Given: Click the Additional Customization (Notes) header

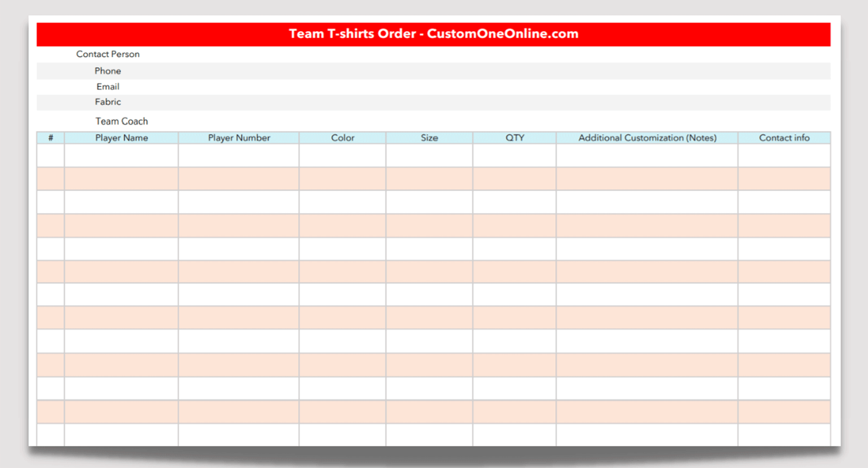Looking at the screenshot, I should pyautogui.click(x=647, y=138).
